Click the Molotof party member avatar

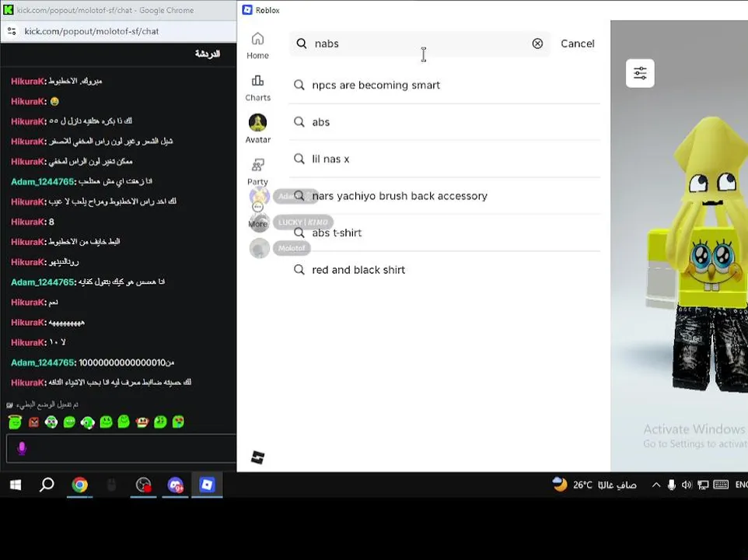point(260,249)
